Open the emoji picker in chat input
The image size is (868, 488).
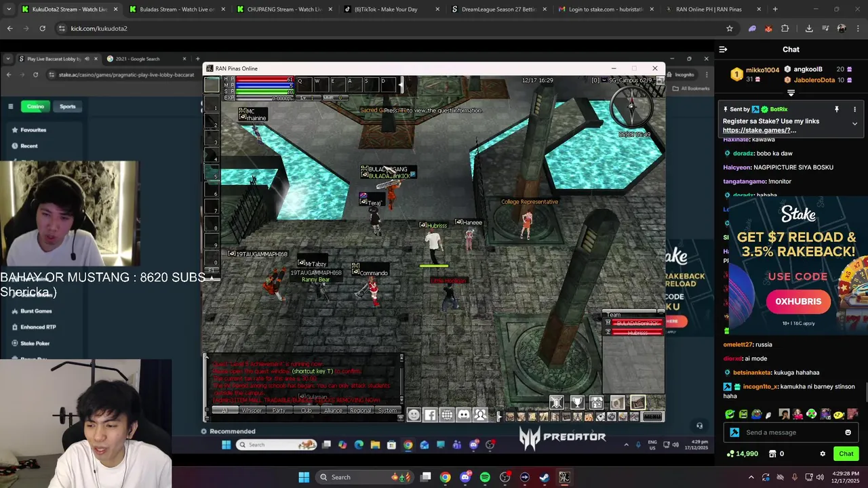coord(848,432)
